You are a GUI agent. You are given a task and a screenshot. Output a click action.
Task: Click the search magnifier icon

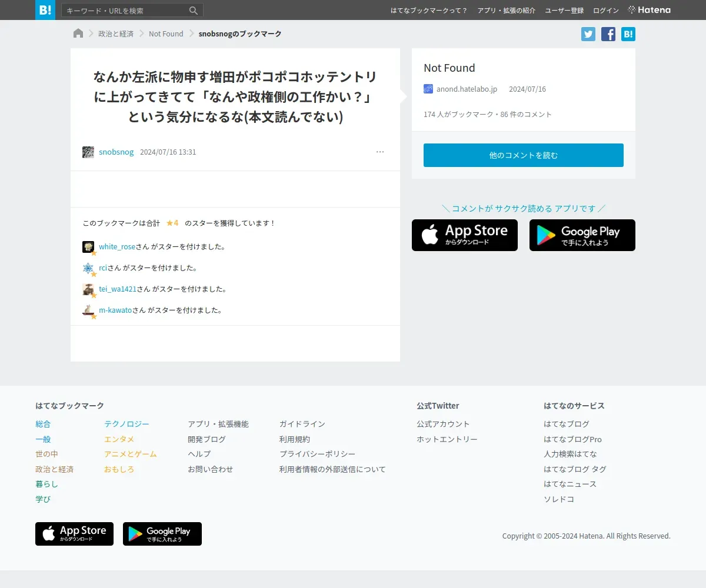click(194, 11)
